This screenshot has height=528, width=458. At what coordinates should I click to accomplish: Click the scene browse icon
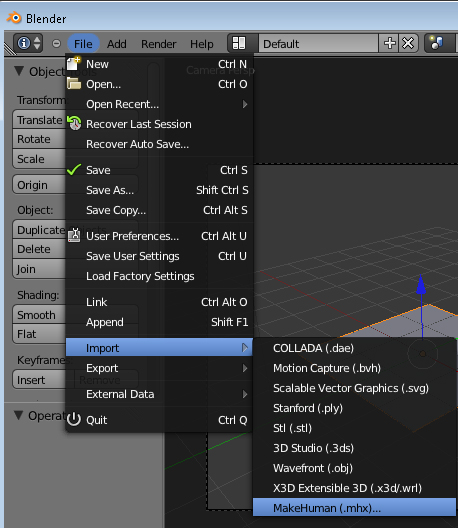[437, 43]
